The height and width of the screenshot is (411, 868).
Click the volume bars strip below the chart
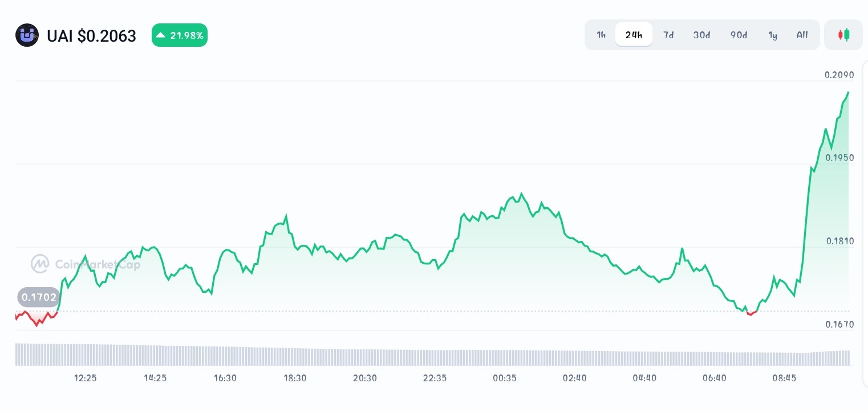pyautogui.click(x=432, y=354)
